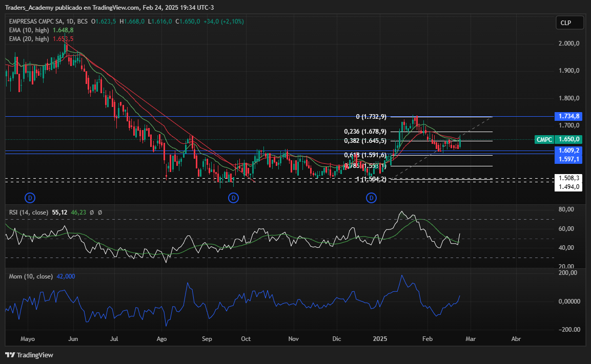Click the Momentum axis −200,00 label
The width and height of the screenshot is (591, 364).
[569, 329]
